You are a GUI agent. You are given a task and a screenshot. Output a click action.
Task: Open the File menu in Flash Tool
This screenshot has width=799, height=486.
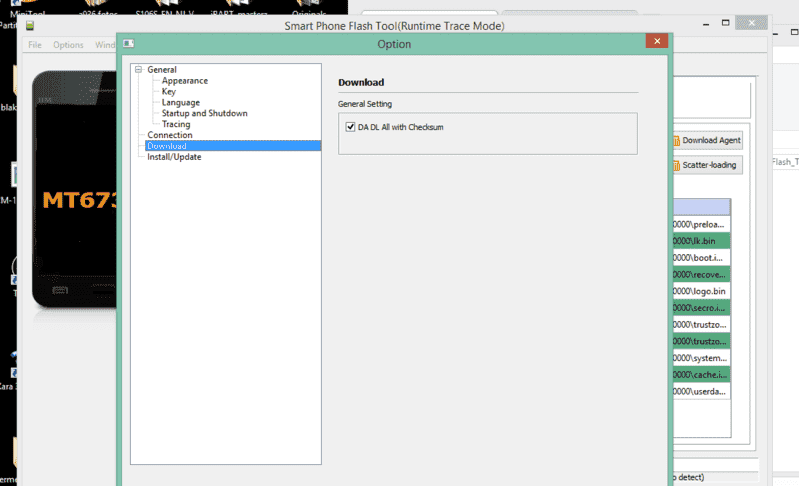tap(35, 45)
